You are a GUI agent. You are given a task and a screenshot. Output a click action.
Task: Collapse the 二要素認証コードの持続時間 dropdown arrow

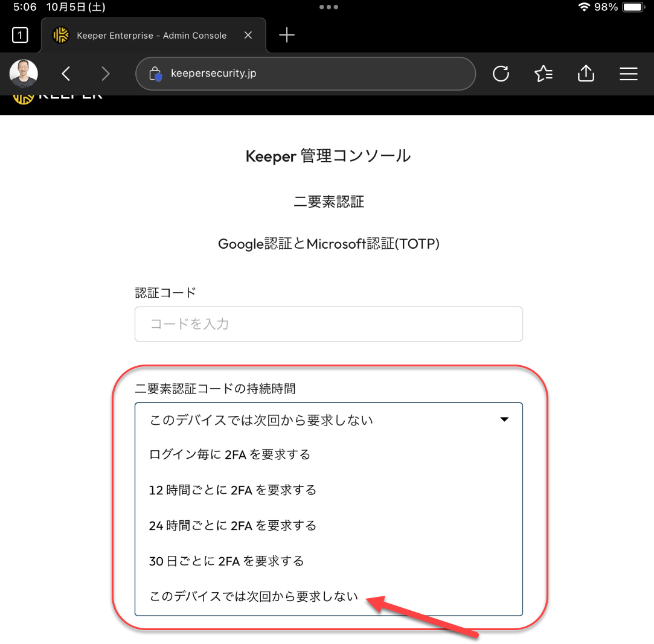point(504,419)
